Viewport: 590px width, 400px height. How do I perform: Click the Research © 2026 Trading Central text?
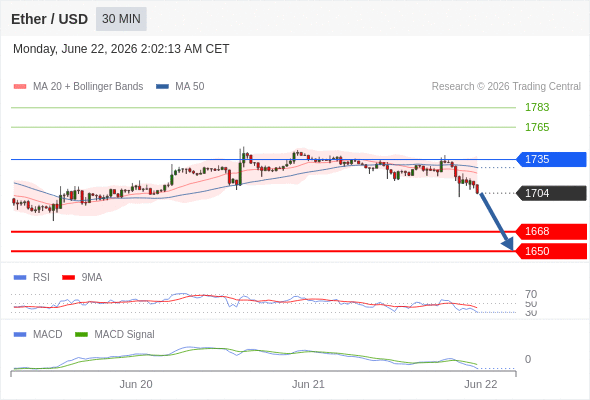point(506,87)
